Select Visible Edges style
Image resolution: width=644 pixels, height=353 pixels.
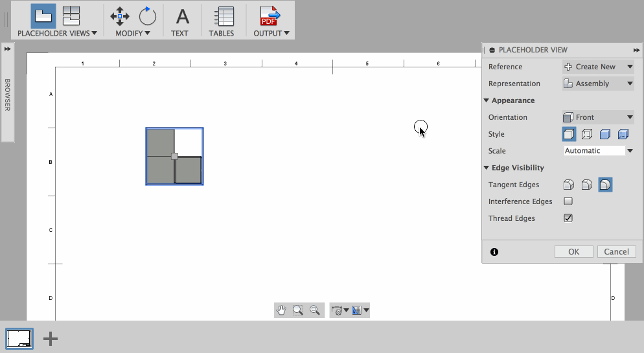[569, 134]
